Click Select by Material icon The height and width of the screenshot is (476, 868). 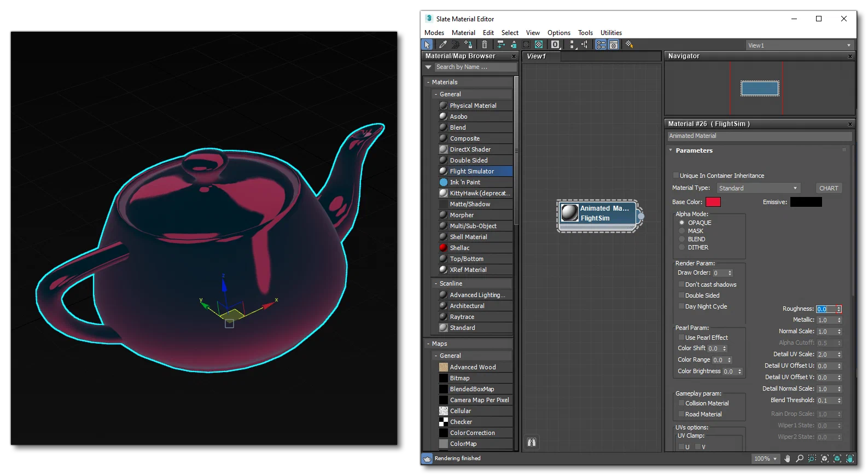[630, 45]
